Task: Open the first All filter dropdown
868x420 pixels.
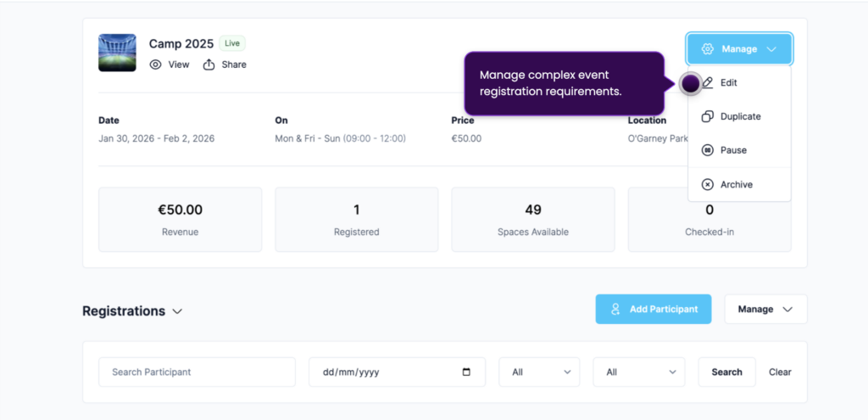Action: pyautogui.click(x=539, y=372)
